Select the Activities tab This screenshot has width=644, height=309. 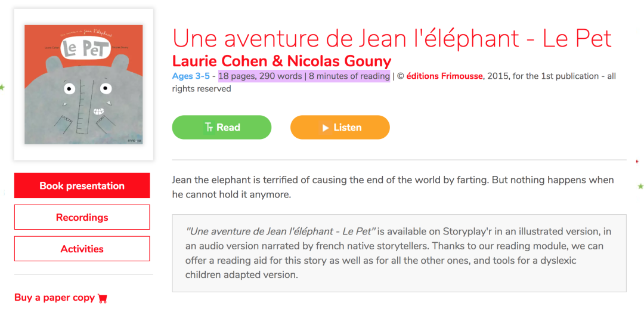pos(82,249)
